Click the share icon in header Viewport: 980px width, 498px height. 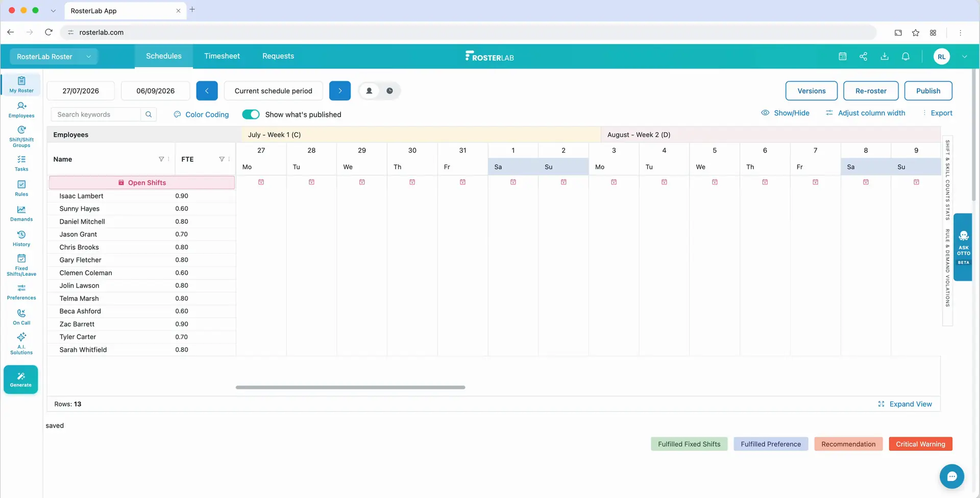pos(863,57)
